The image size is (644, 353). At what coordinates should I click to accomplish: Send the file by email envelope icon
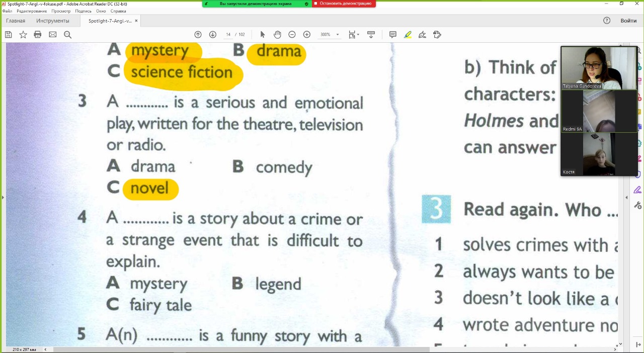(53, 35)
